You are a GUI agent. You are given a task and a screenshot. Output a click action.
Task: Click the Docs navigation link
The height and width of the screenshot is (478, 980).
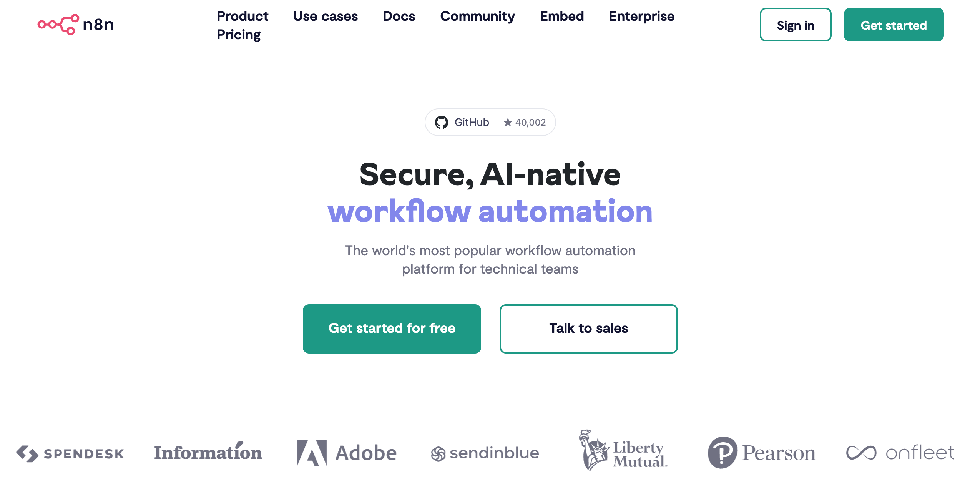point(398,16)
